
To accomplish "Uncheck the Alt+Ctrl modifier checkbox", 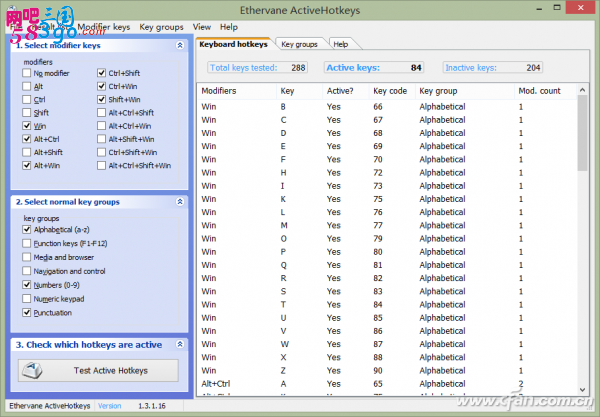I will [x=26, y=139].
